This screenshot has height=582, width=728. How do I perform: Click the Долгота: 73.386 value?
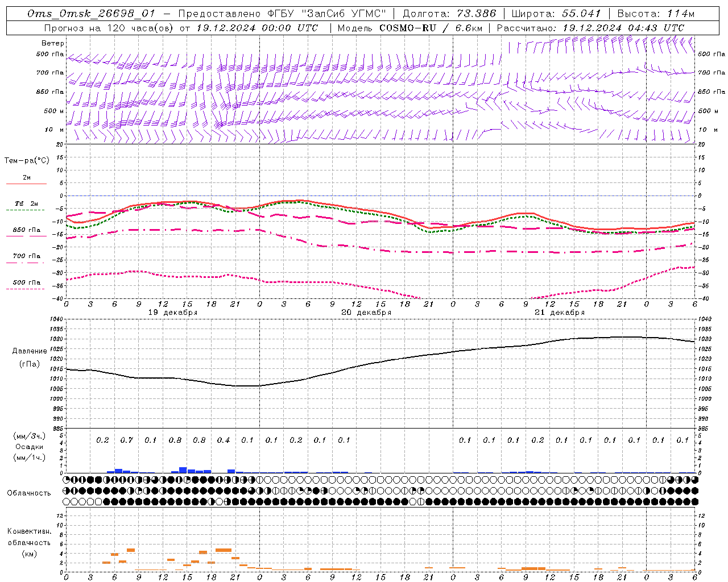(x=449, y=14)
